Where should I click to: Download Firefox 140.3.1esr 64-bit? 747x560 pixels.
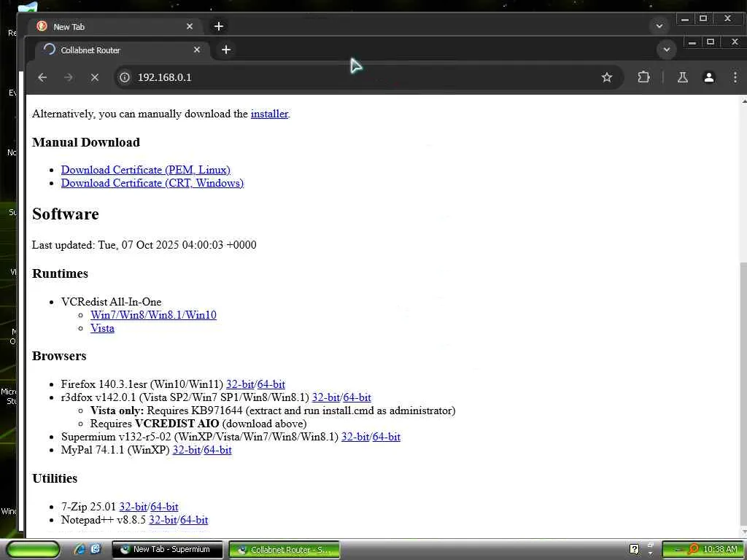tap(271, 384)
